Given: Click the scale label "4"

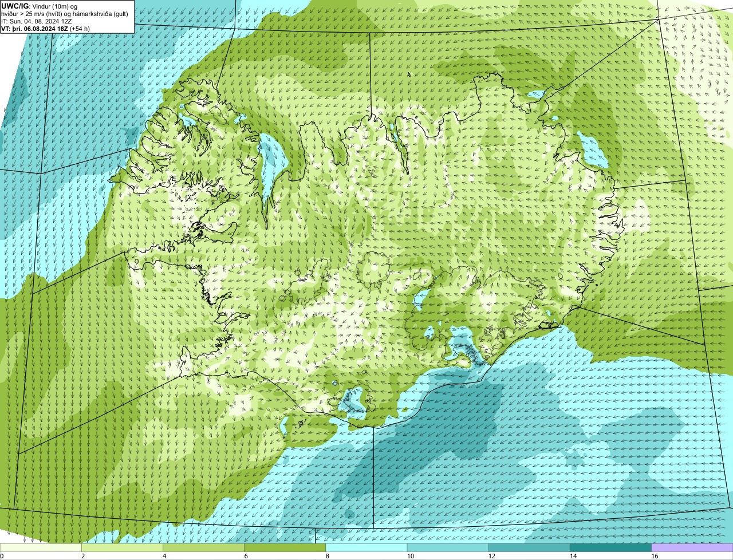Looking at the screenshot, I should (x=164, y=556).
